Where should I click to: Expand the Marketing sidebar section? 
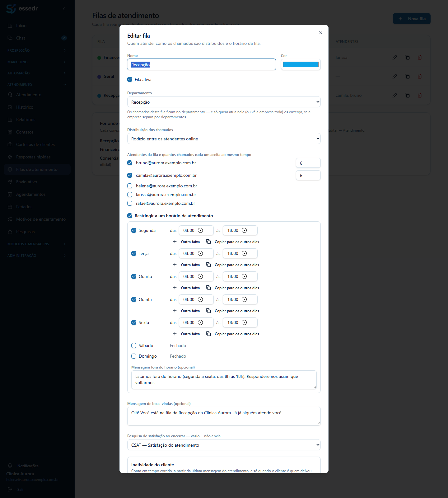pyautogui.click(x=37, y=62)
